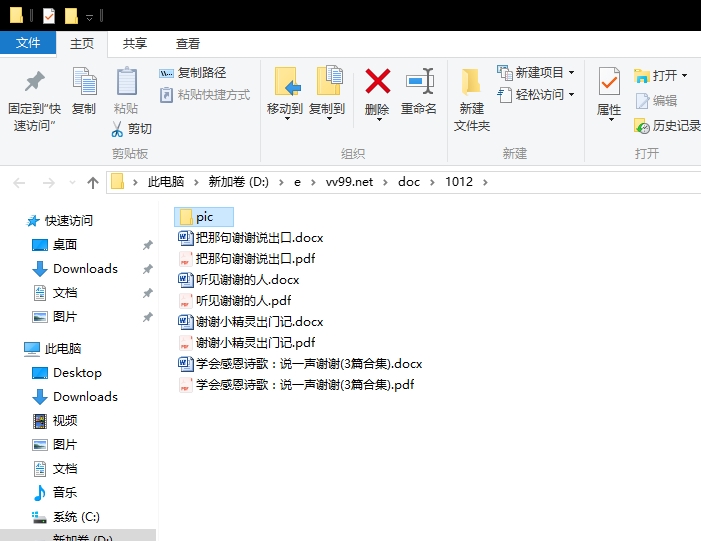Expand the New item dropdown

(x=571, y=72)
